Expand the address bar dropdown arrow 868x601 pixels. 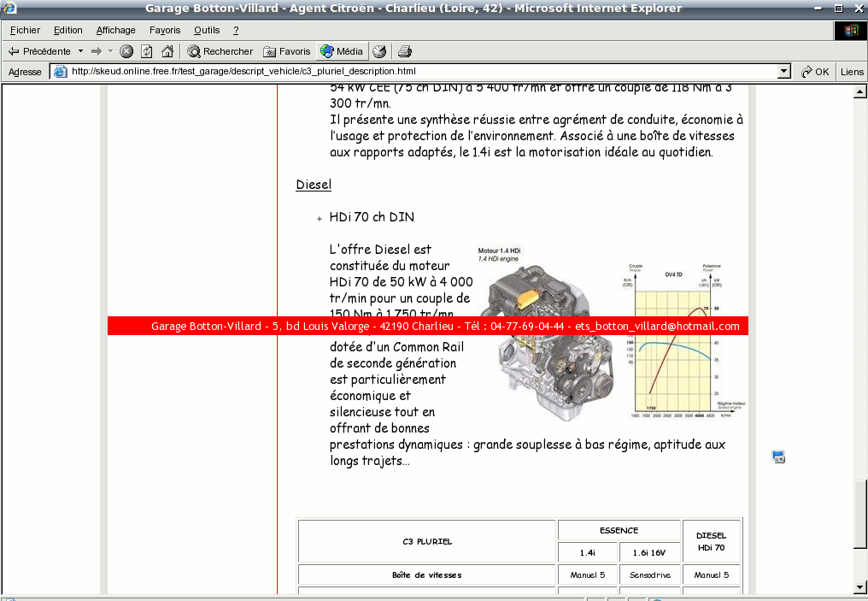(784, 72)
